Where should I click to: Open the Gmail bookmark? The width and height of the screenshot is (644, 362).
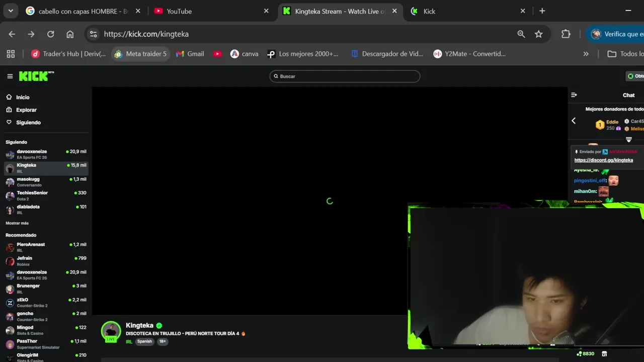(190, 54)
